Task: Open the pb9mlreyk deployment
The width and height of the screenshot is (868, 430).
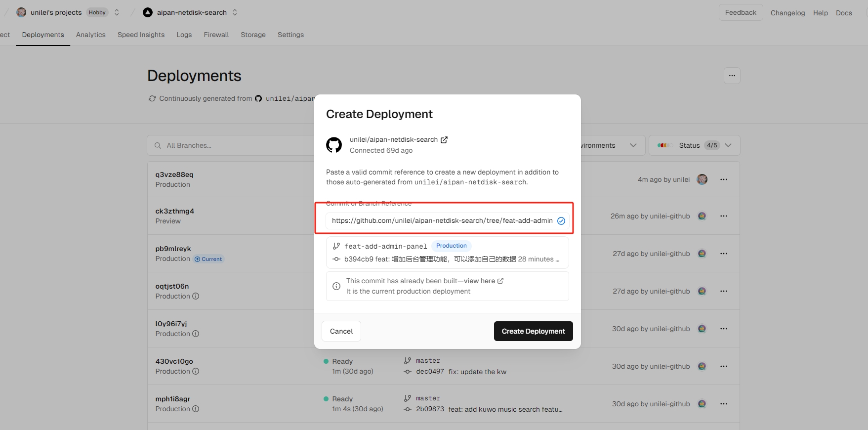Action: pos(173,249)
